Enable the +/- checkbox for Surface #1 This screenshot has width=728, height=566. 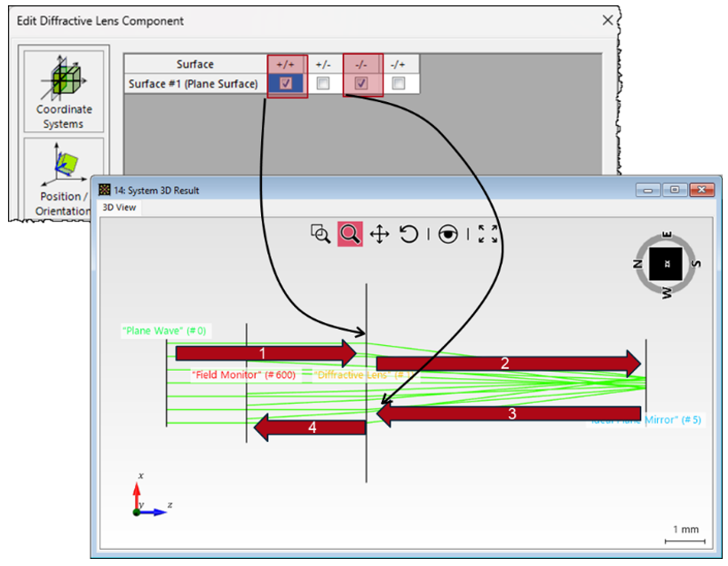point(324,83)
